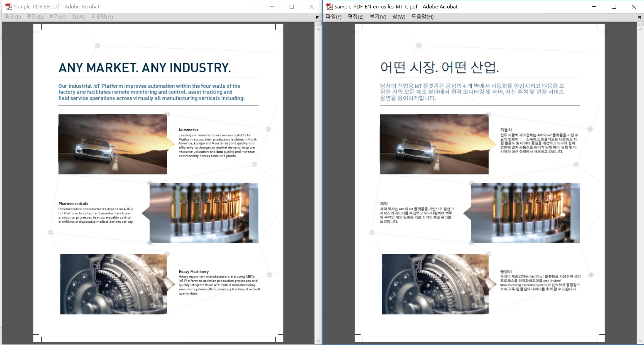This screenshot has width=644, height=345.
Task: Open the 파일(F) menu in the left window
Action: pos(13,17)
